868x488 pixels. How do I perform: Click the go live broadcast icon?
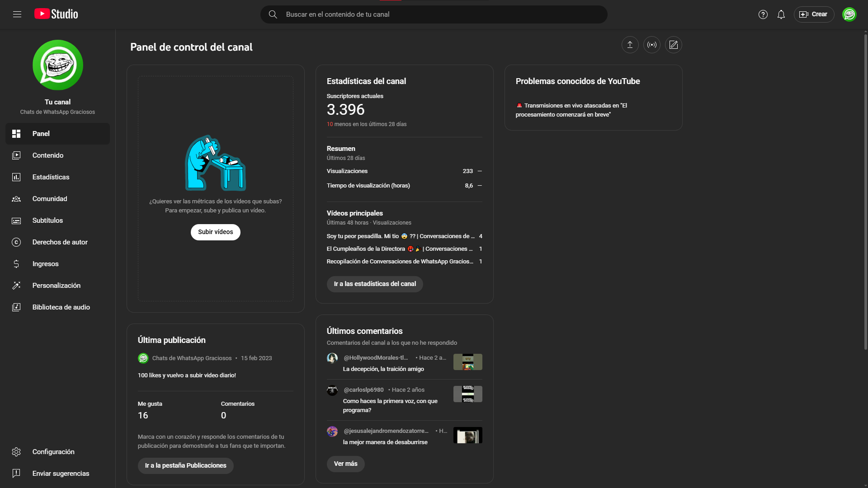[x=651, y=45]
